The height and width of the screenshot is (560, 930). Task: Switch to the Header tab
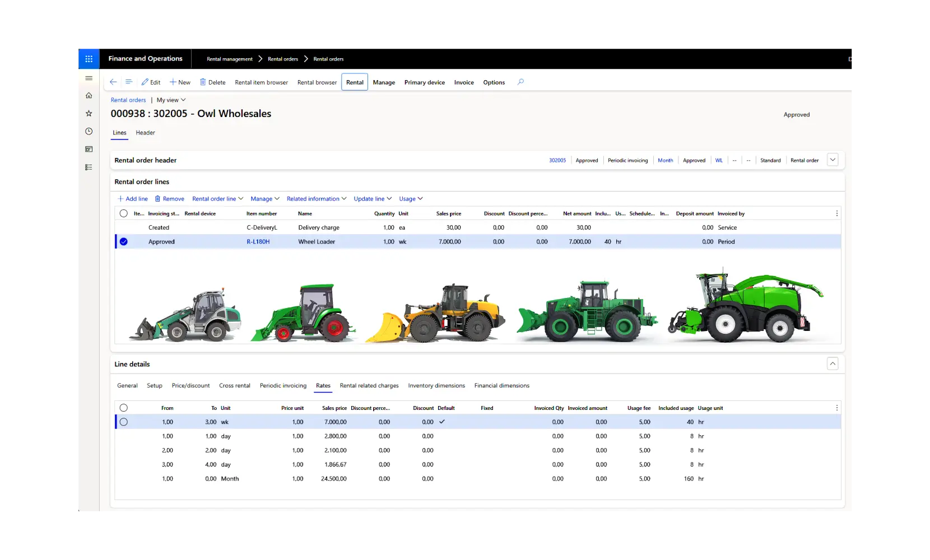click(x=145, y=133)
